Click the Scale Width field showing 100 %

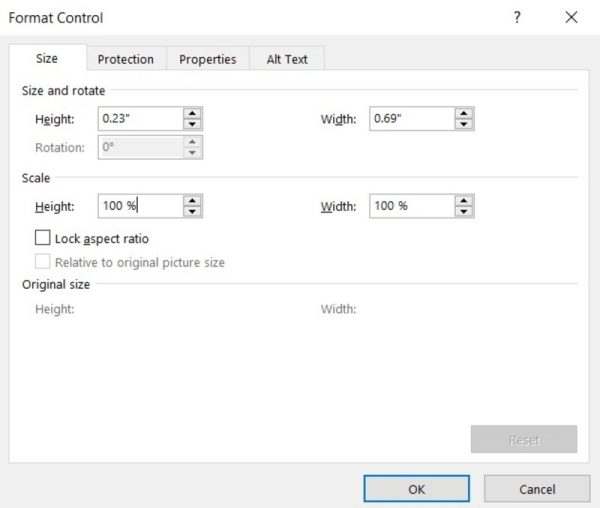pos(412,206)
